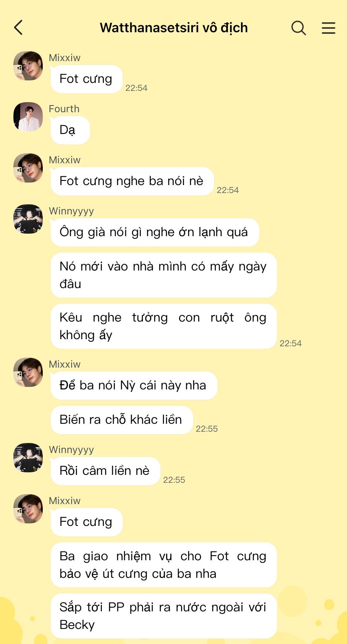
Task: Open the chat search magnifier icon
Action: pos(298,28)
